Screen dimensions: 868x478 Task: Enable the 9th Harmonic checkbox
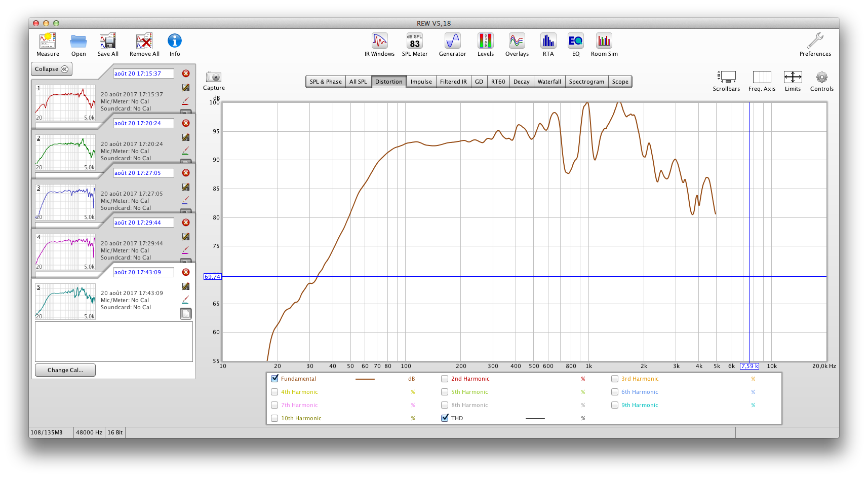pyautogui.click(x=615, y=405)
